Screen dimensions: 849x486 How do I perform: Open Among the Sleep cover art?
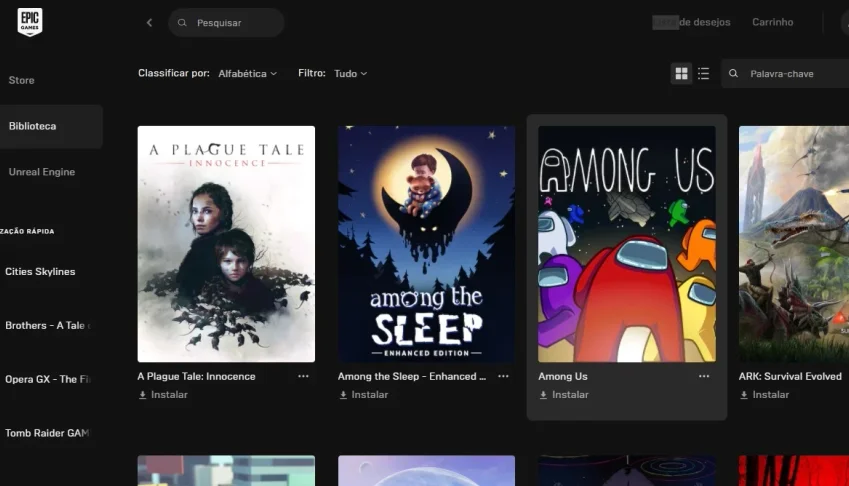click(x=426, y=244)
